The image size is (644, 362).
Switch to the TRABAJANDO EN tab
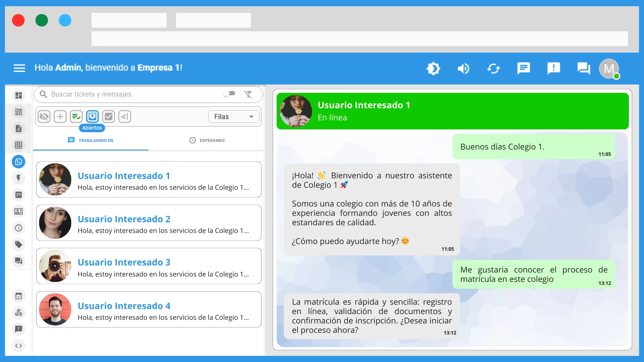tap(91, 140)
